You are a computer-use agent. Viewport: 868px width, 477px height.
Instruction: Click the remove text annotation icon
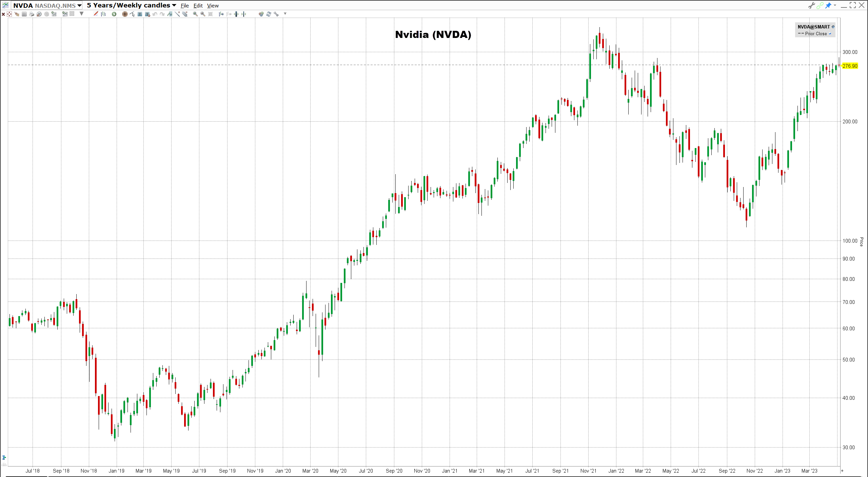pyautogui.click(x=147, y=14)
